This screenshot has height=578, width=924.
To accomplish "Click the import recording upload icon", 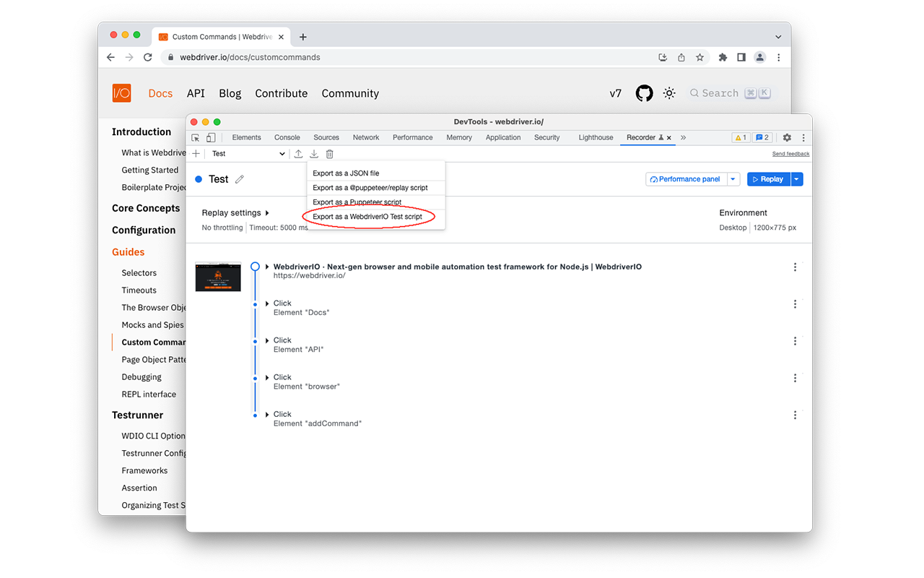I will coord(298,154).
